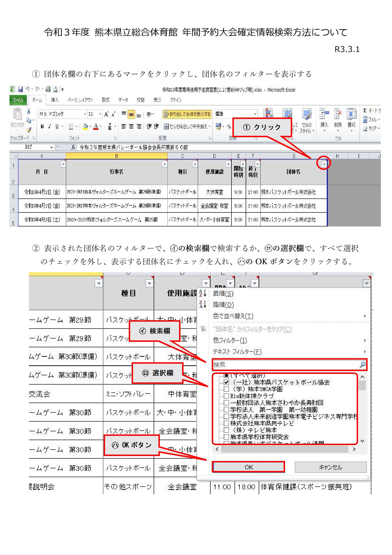
Task: Click the magnifier icon in filter search box
Action: (362, 365)
